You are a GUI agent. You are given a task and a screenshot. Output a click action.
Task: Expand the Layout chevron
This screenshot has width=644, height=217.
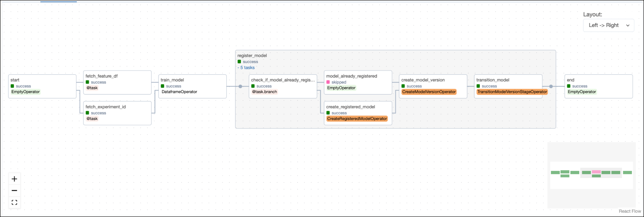click(x=628, y=25)
